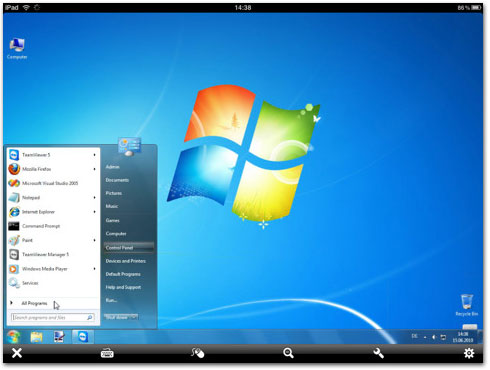Open the gear settings icon in bottom toolbar
The image size is (490, 370).
pyautogui.click(x=469, y=353)
